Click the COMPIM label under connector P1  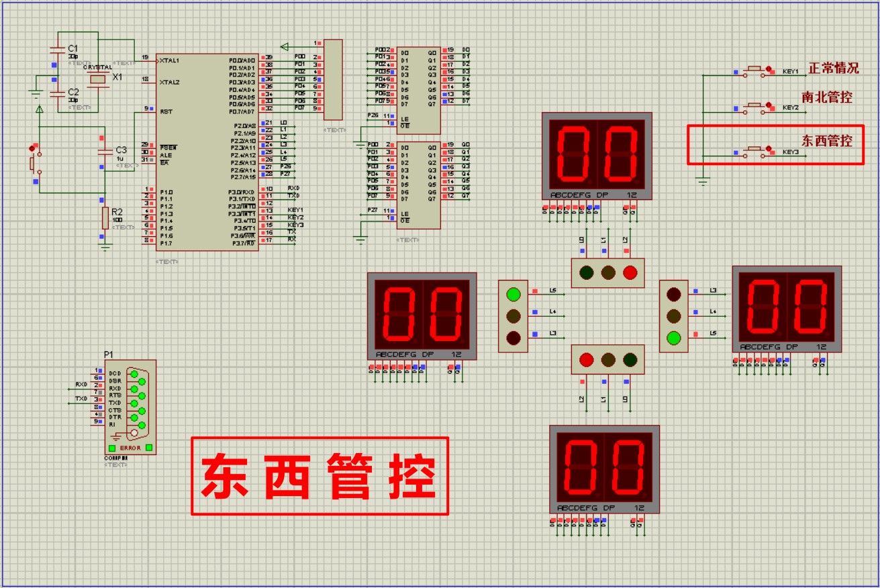(115, 458)
